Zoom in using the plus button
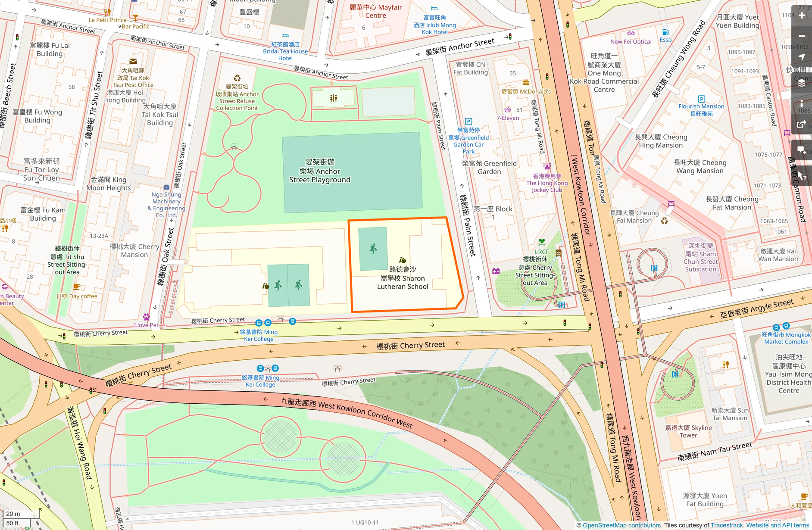Image resolution: width=812 pixels, height=530 pixels. [x=802, y=15]
